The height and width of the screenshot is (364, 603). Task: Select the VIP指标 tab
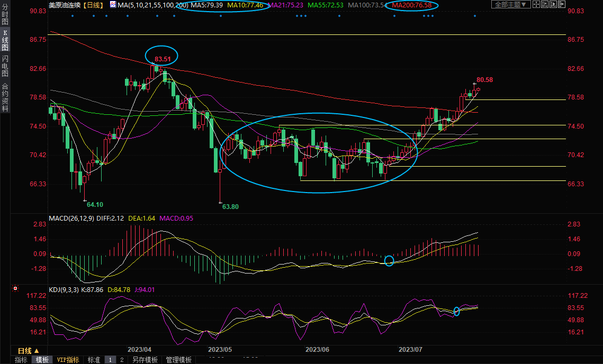coord(68,360)
